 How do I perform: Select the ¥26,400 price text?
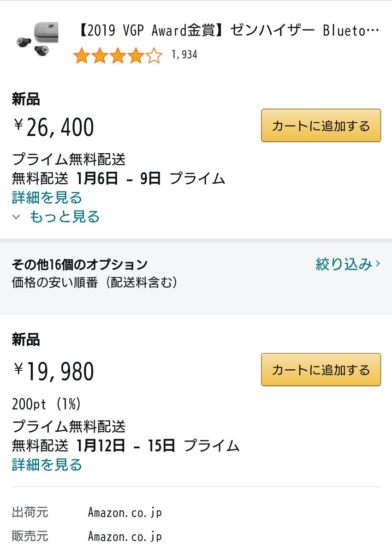54,127
